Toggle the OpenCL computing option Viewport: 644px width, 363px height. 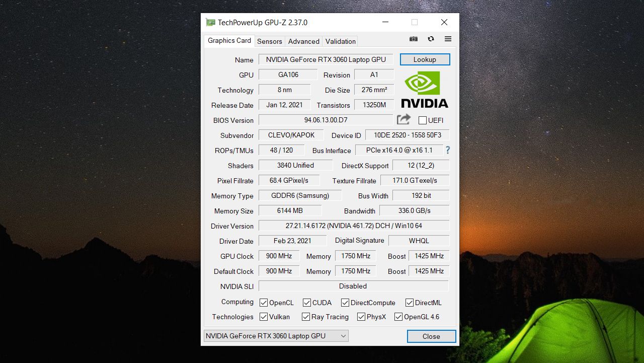tap(263, 303)
